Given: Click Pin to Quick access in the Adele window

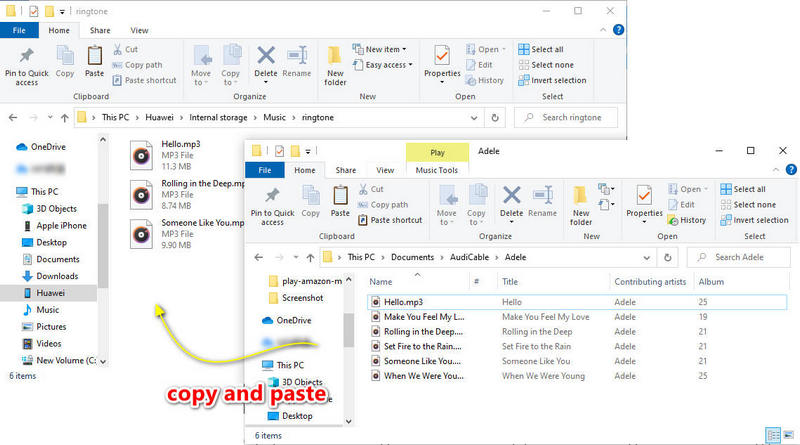Looking at the screenshot, I should point(272,206).
